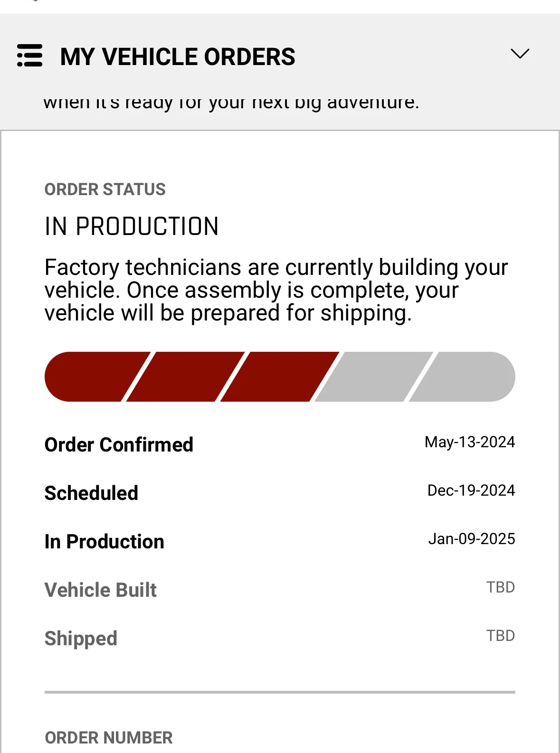
Task: Click the Dec-19-2024 scheduled date
Action: coord(471,490)
